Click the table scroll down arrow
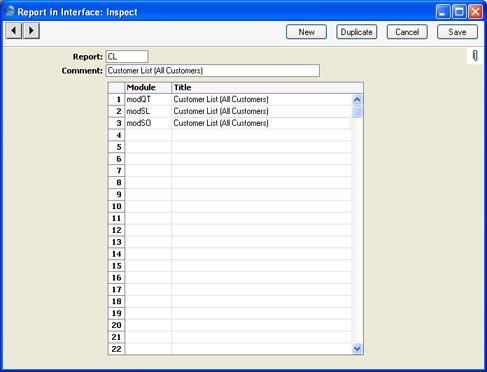Image resolution: width=487 pixels, height=372 pixels. click(x=357, y=349)
